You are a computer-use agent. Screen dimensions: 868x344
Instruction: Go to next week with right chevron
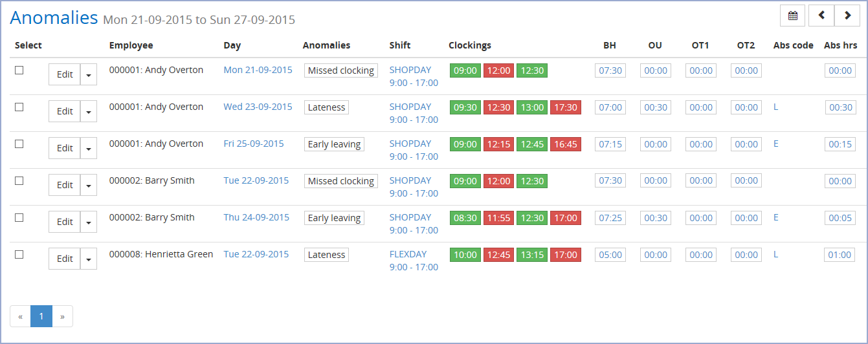point(847,16)
